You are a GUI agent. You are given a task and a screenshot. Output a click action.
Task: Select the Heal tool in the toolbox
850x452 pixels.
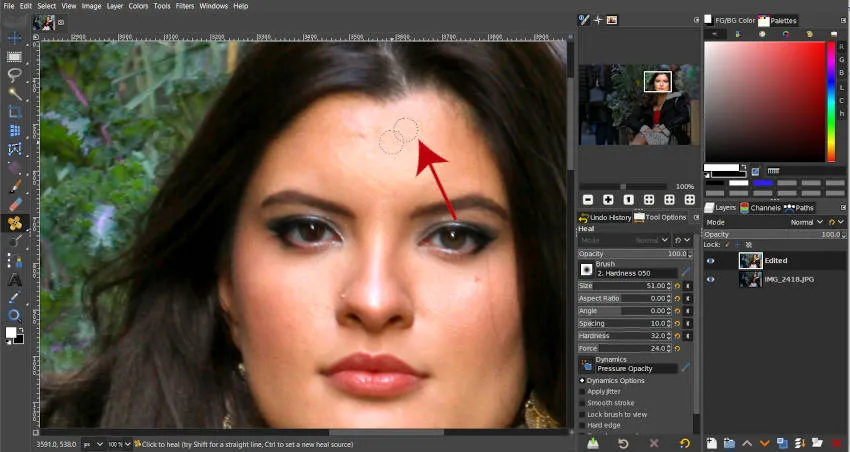pyautogui.click(x=15, y=223)
